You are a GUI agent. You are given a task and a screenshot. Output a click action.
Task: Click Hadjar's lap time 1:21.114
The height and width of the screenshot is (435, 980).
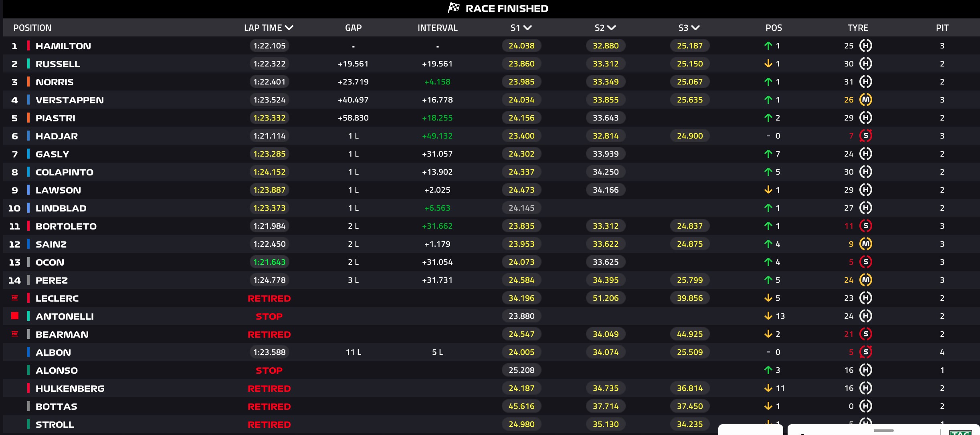[x=269, y=136]
